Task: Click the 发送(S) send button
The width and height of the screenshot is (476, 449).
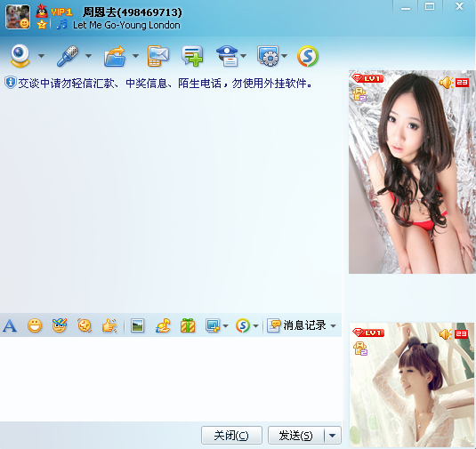Action: [296, 436]
